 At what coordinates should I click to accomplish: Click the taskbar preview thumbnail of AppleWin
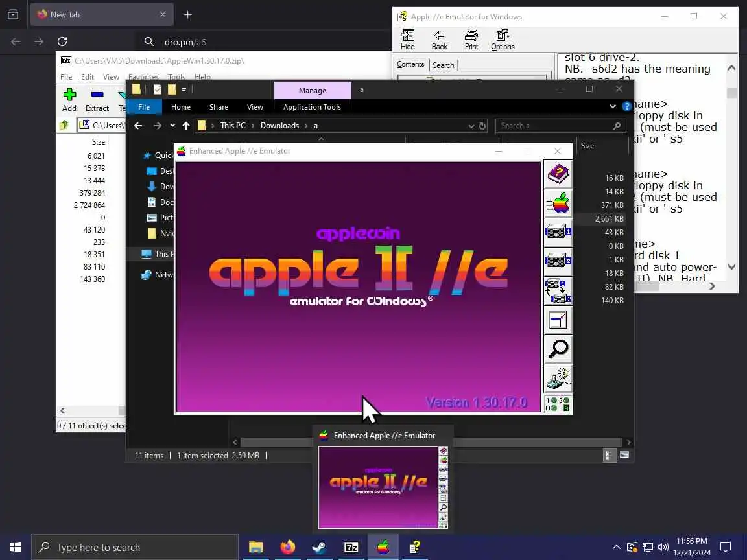point(383,487)
